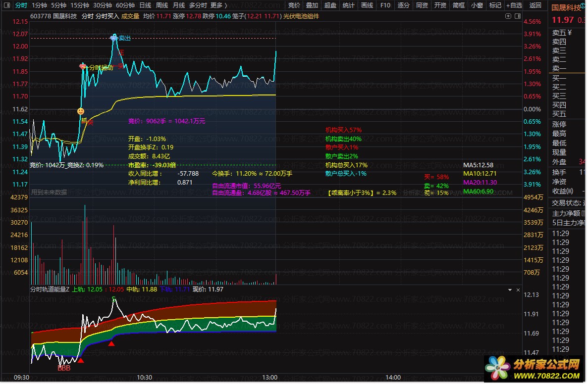This screenshot has width=588, height=384.
Task: Toggle the 画线 drawing mode
Action: point(367,5)
